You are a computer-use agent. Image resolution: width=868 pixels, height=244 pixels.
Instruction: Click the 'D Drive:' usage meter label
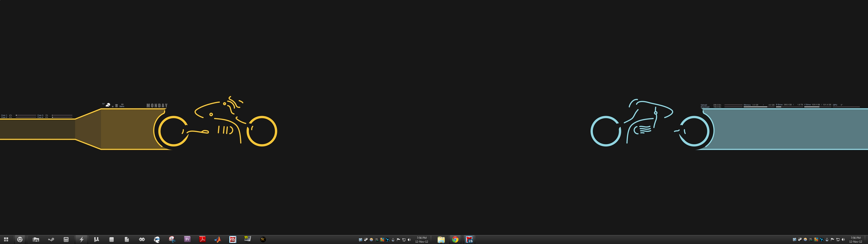tap(779, 105)
